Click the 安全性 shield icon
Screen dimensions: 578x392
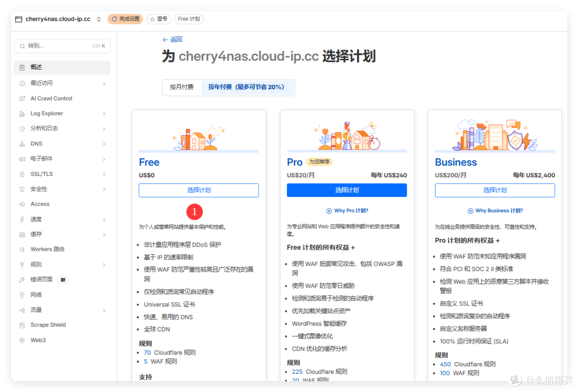[22, 189]
